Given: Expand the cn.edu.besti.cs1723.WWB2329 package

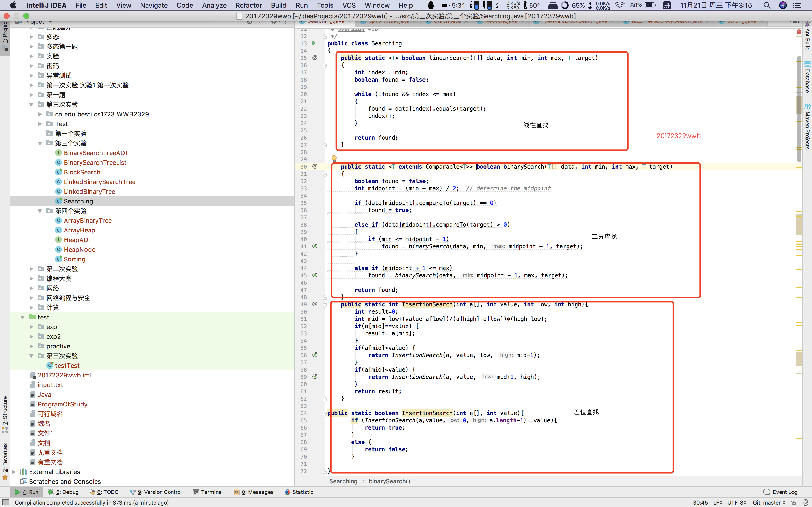Looking at the screenshot, I should click(40, 114).
